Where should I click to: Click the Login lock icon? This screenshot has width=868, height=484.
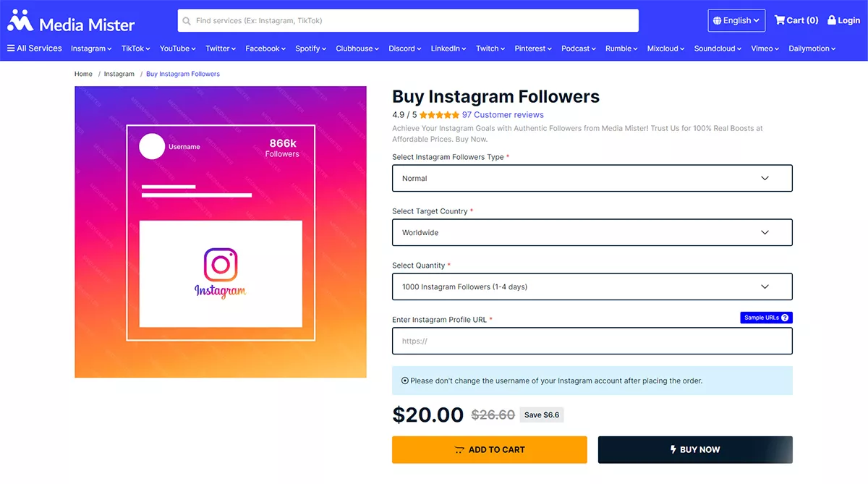click(832, 20)
